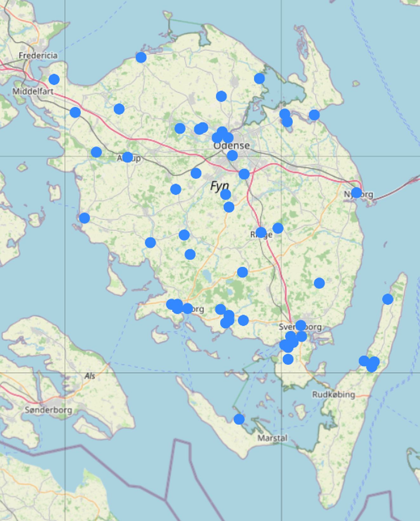Select the marker on Ærø island near Marstal

239,419
